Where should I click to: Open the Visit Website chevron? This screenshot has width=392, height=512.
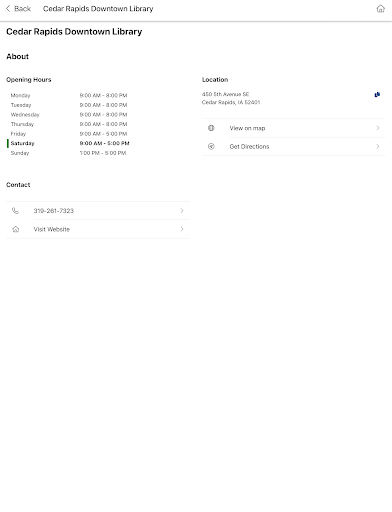tap(182, 229)
